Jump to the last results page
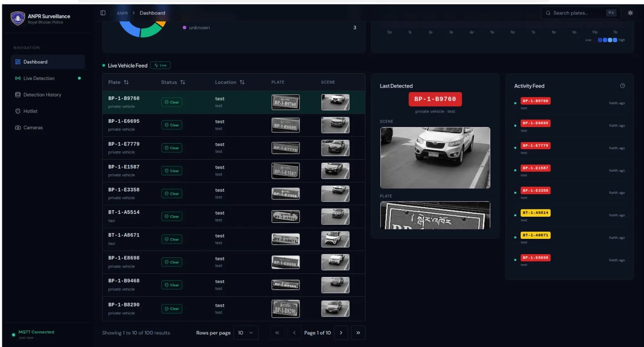 (358, 333)
